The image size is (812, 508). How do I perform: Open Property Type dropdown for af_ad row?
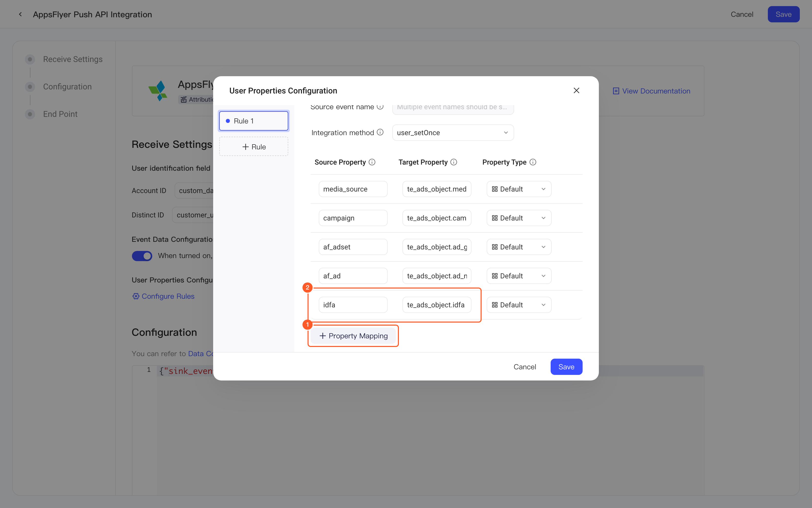point(519,276)
